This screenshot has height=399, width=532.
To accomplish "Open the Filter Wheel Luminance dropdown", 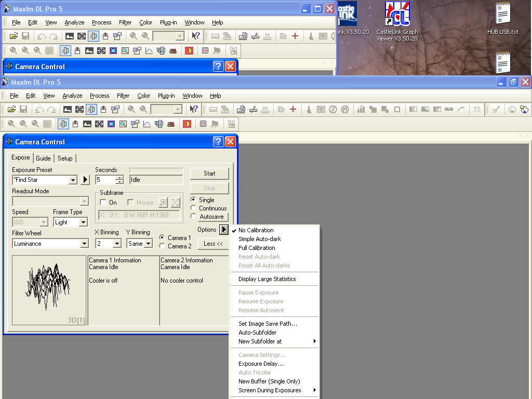I will [x=84, y=244].
